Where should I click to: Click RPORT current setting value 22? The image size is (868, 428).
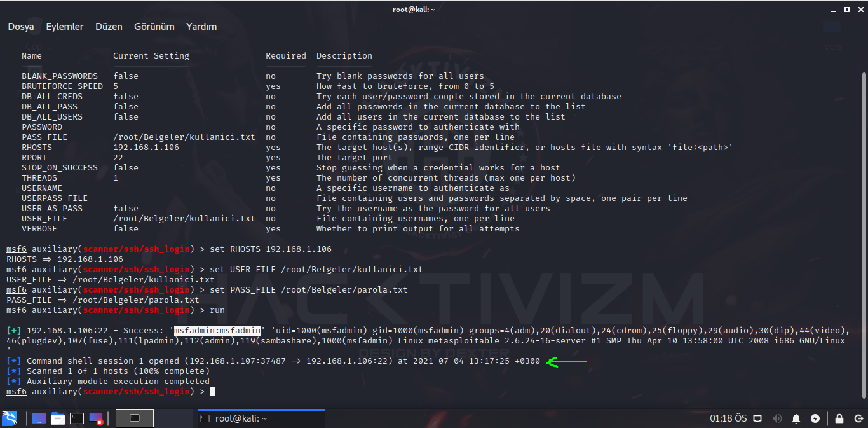tap(118, 158)
